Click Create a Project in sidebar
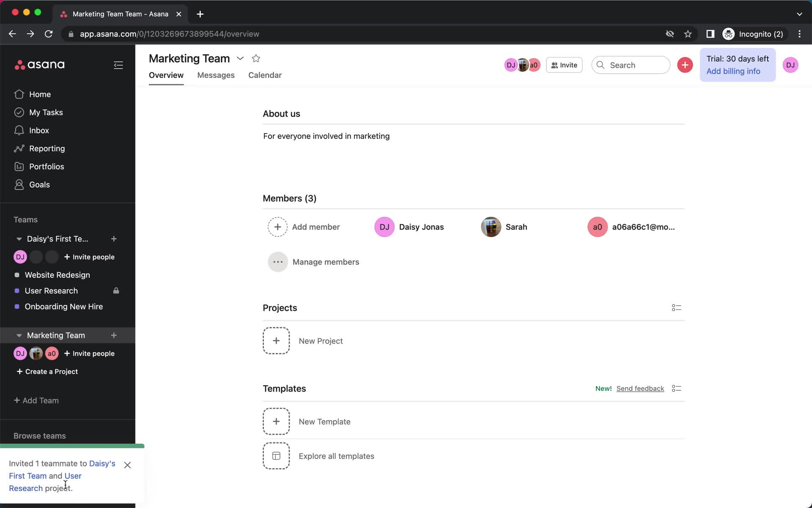The height and width of the screenshot is (508, 812). (47, 372)
